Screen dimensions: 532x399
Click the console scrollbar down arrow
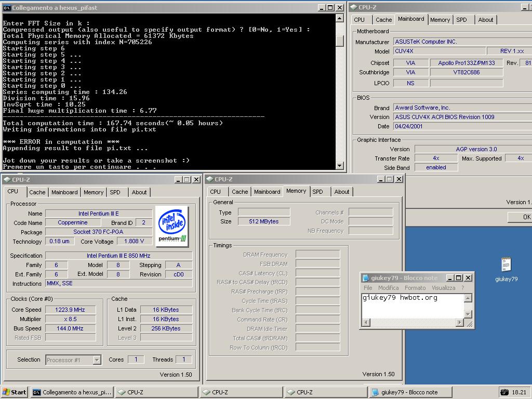pos(340,166)
